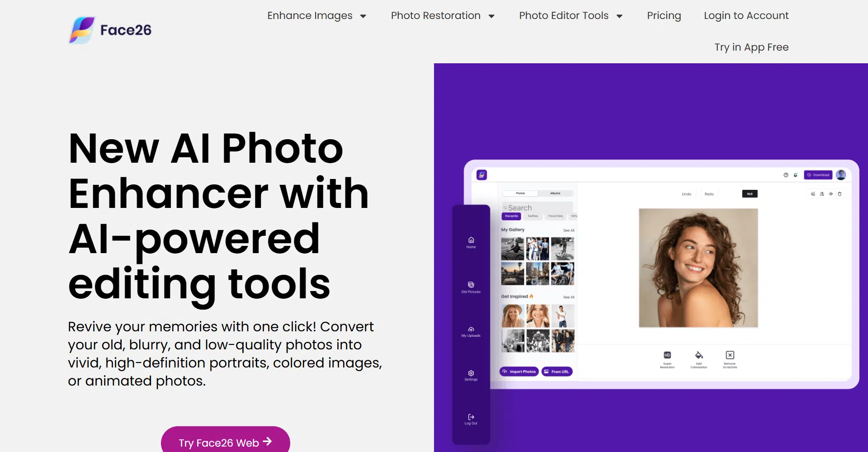868x452 pixels.
Task: Open the Photo Editor Tools dropdown
Action: pos(571,16)
